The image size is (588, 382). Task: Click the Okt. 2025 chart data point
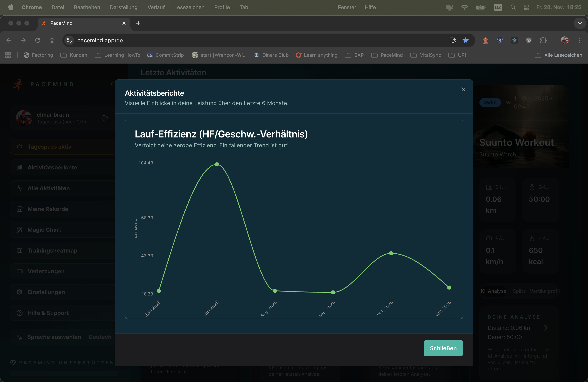[x=391, y=253]
